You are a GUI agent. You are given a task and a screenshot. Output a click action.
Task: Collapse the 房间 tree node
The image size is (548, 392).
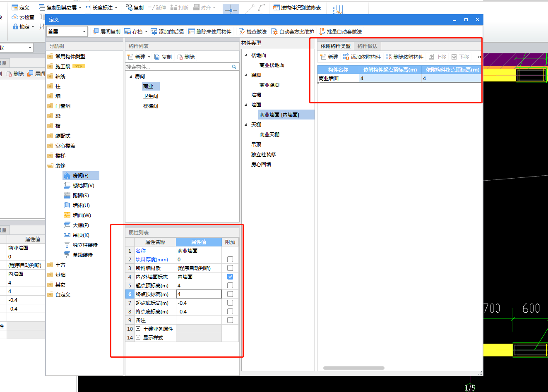tap(131, 76)
